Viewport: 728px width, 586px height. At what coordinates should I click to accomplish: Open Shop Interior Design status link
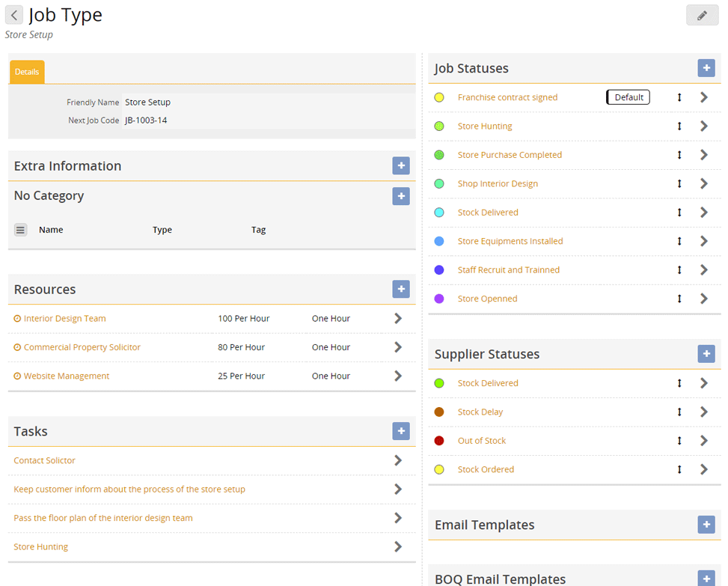(x=498, y=184)
